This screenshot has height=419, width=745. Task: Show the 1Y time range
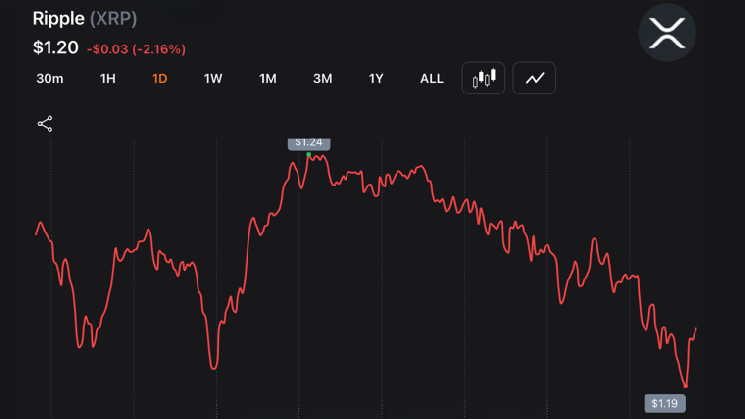[x=376, y=78]
